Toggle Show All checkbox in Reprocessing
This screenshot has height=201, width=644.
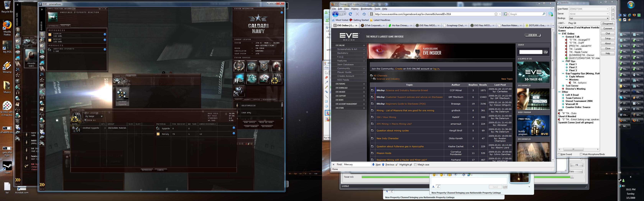coord(85,120)
